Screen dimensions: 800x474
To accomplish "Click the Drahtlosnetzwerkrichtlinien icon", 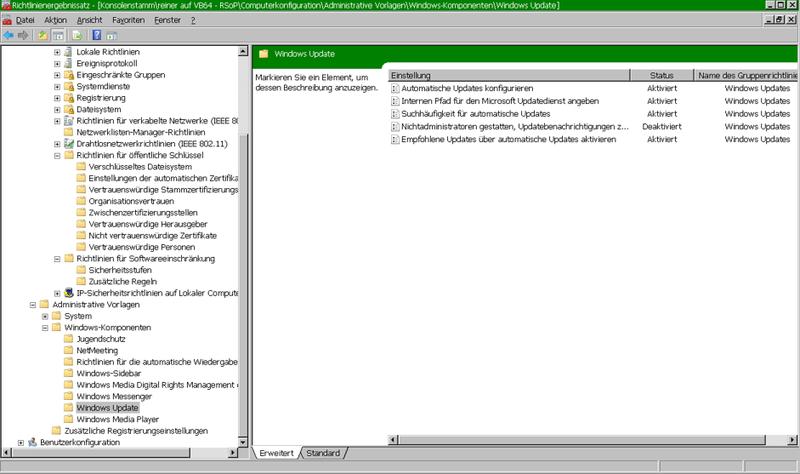I will point(69,144).
